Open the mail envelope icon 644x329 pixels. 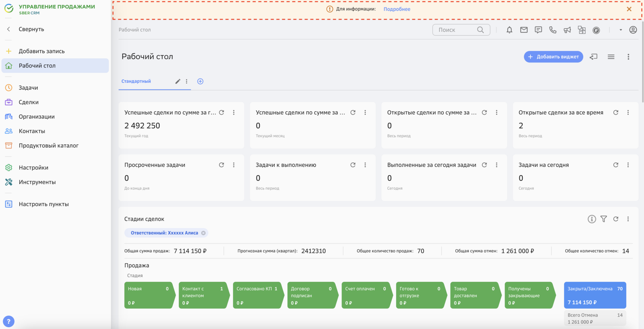click(524, 30)
